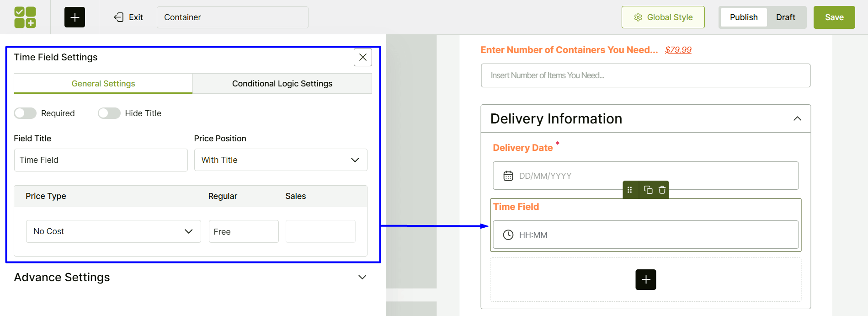Click the clock icon in Time Field
Viewport: 868px width, 316px height.
[x=508, y=235]
